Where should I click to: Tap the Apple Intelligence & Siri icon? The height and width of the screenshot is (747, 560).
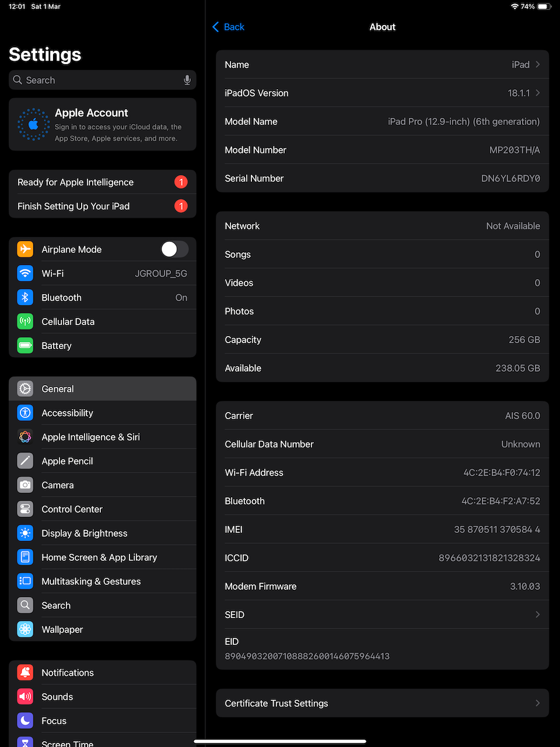point(25,437)
